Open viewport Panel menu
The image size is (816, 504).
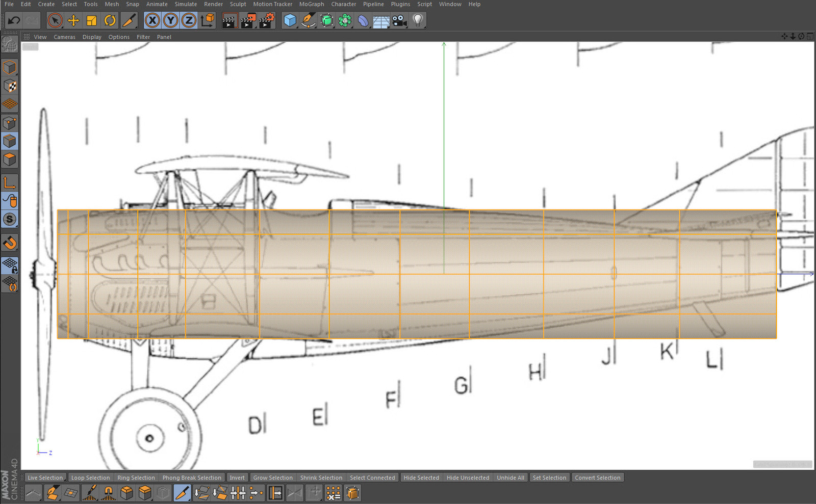coord(164,37)
